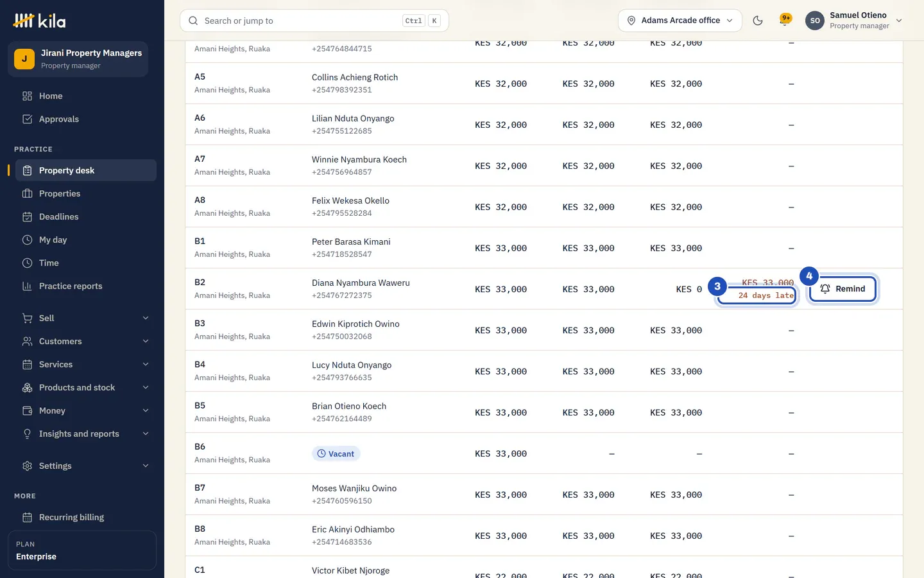
Task: Expand Products and stock chevron
Action: tap(146, 388)
